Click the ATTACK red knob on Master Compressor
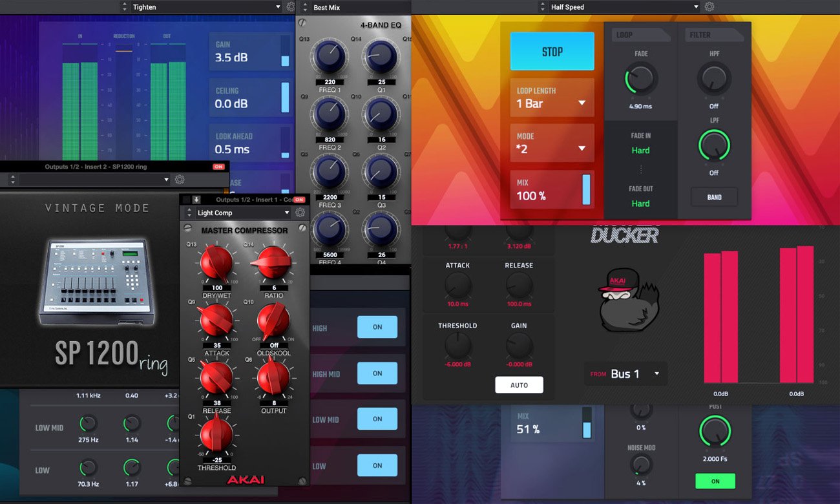This screenshot has height=504, width=840. [217, 319]
